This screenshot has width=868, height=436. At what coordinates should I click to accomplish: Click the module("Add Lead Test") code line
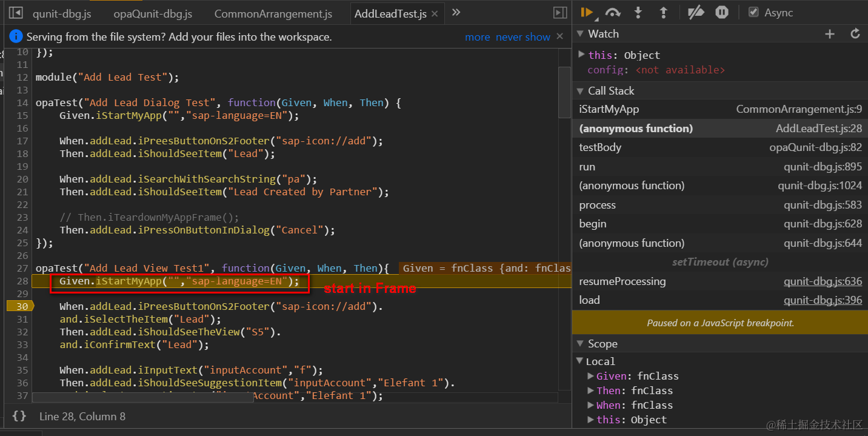pos(107,77)
